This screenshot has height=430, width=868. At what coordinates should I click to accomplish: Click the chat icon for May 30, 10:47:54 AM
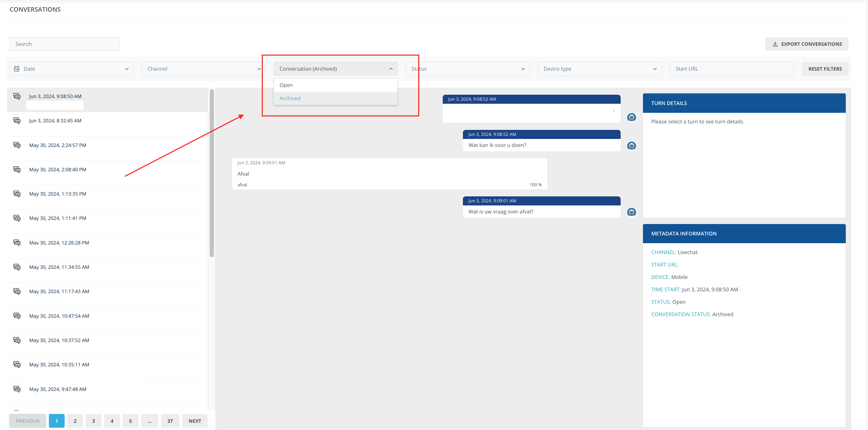click(17, 316)
